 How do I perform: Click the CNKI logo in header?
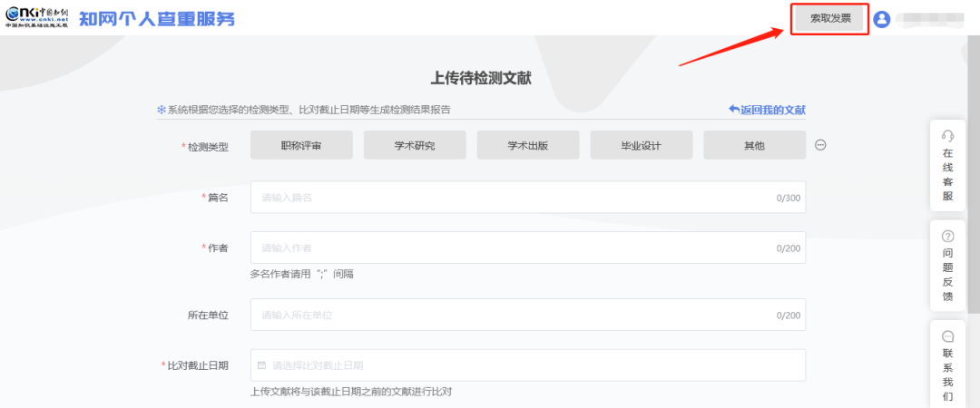pyautogui.click(x=37, y=17)
